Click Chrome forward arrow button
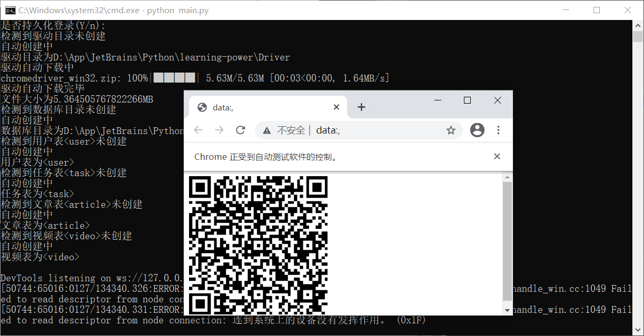Viewport: 644px width, 336px height. 219,130
